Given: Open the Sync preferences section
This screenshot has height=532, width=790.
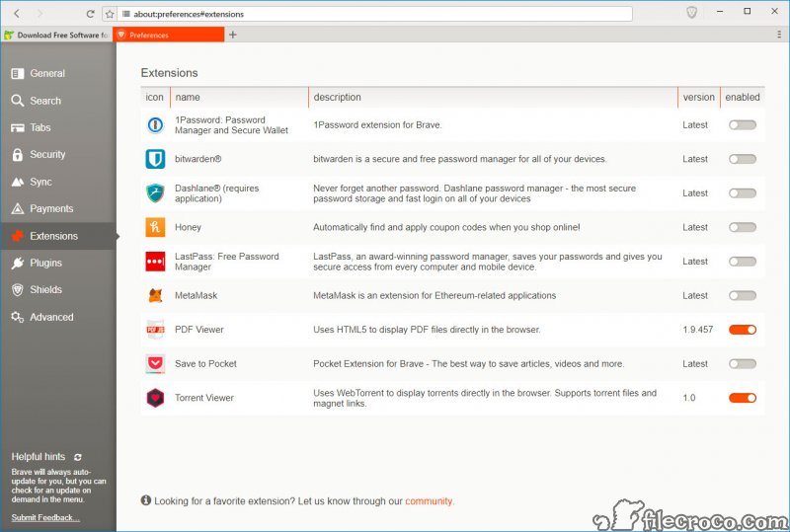Looking at the screenshot, I should coord(58,182).
